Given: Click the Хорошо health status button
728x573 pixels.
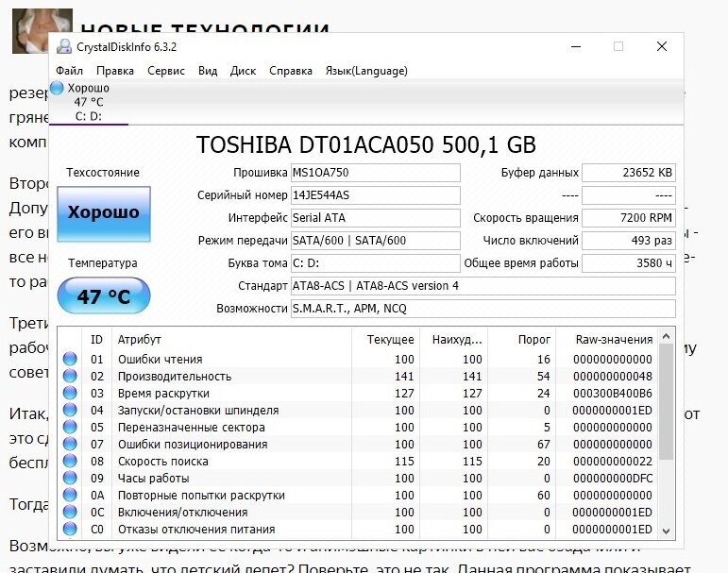Looking at the screenshot, I should [104, 214].
